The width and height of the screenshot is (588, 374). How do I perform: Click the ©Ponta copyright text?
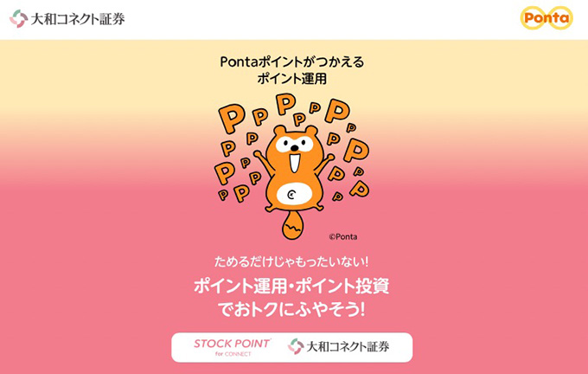tap(343, 236)
